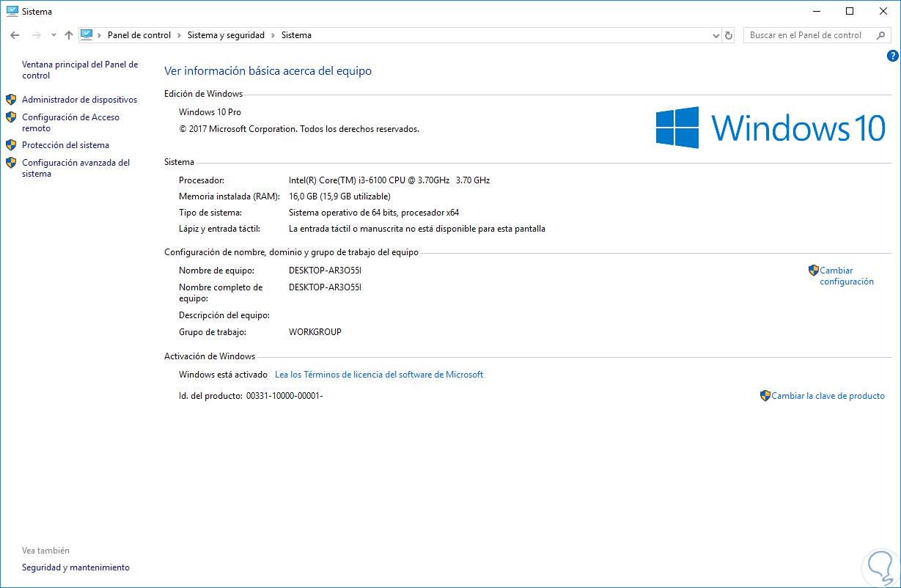This screenshot has width=901, height=588.
Task: Select Sistema y seguridad breadcrumb
Action: (226, 35)
